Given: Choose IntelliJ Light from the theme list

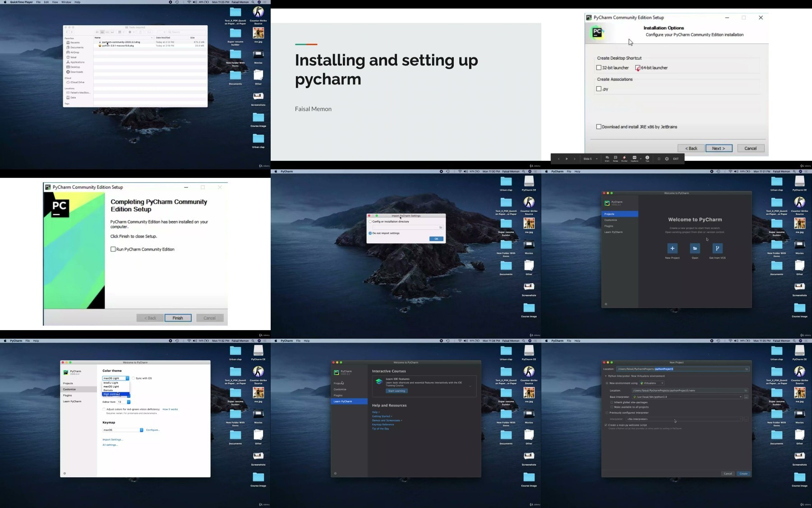Looking at the screenshot, I should click(116, 383).
